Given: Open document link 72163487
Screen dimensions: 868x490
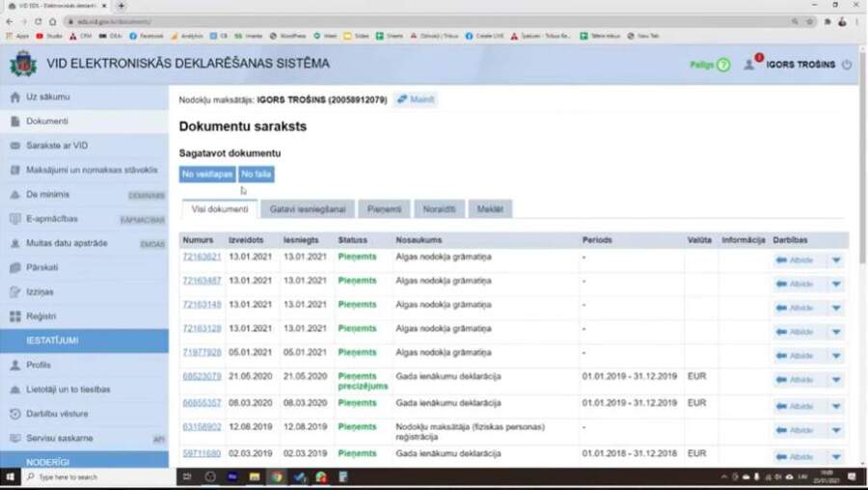Looking at the screenshot, I should click(x=202, y=281).
